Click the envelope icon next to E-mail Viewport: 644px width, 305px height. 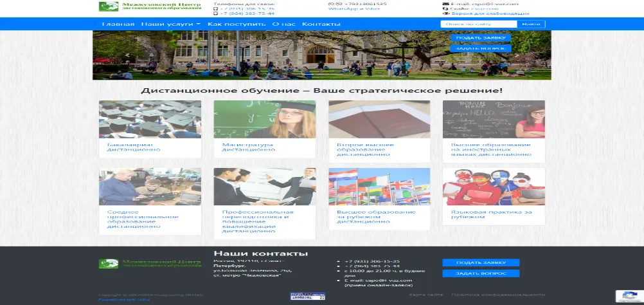tap(446, 4)
